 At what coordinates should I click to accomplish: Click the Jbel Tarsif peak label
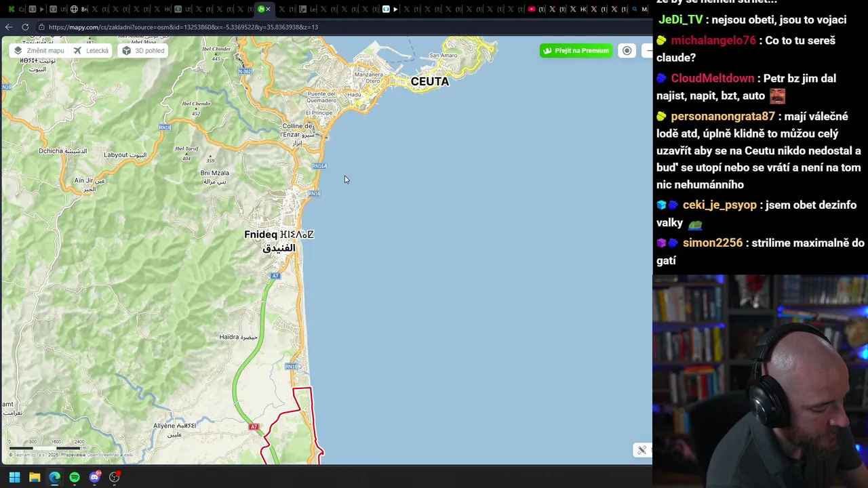pos(186,152)
